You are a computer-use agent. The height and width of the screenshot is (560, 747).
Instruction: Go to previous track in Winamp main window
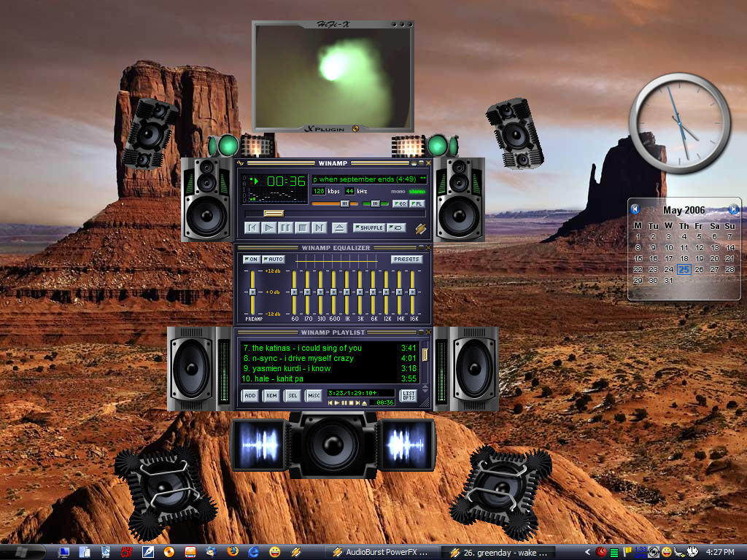pos(252,227)
